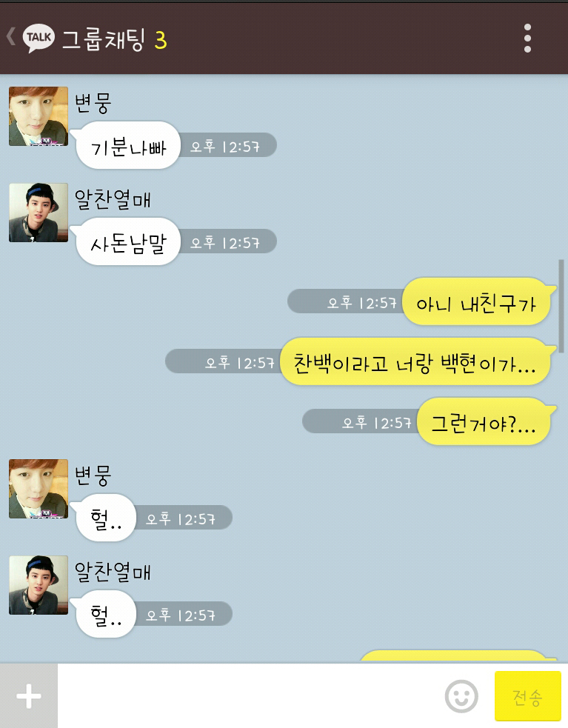Open the emoticon smiley picker
568x728 pixels.
(461, 696)
